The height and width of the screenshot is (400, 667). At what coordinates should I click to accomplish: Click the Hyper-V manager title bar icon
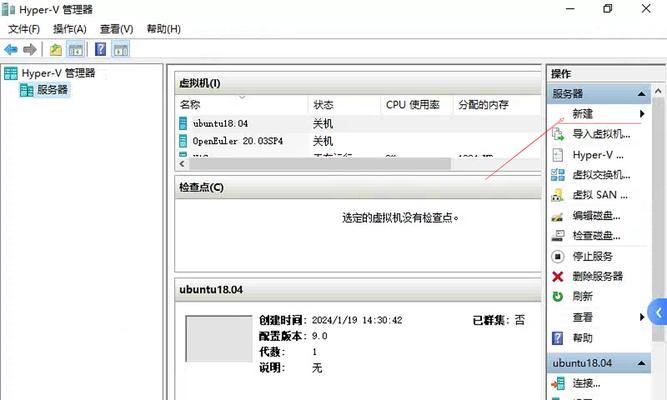[9, 9]
